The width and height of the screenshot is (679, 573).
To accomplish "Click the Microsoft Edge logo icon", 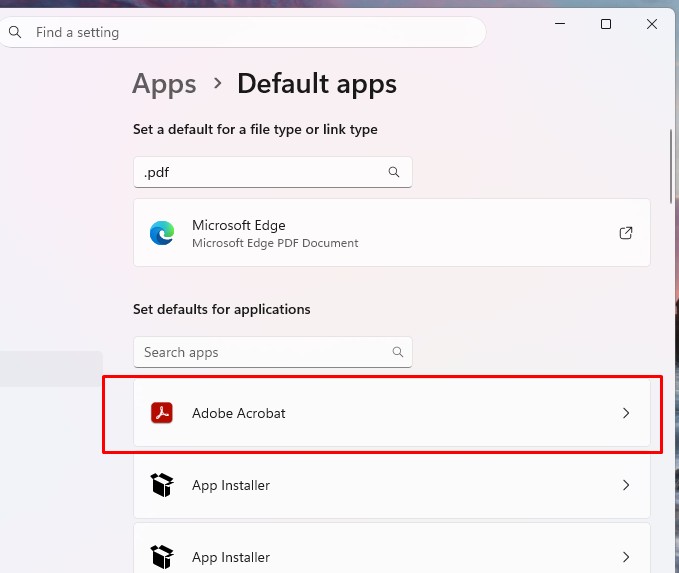I will (162, 233).
